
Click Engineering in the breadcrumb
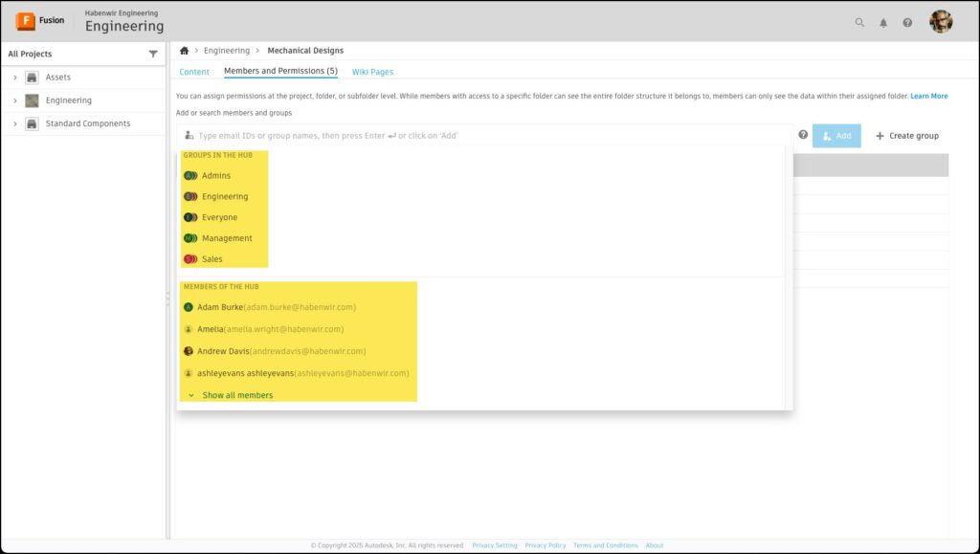[x=226, y=51]
